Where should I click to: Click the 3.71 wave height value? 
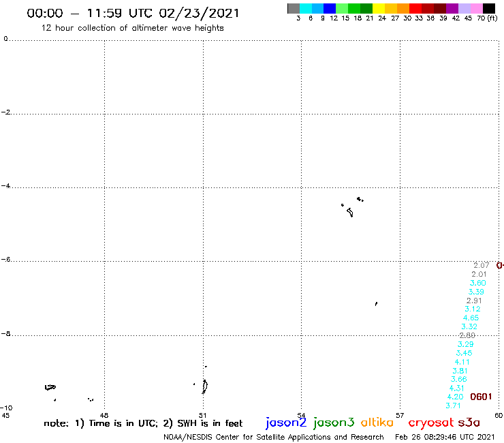(453, 406)
